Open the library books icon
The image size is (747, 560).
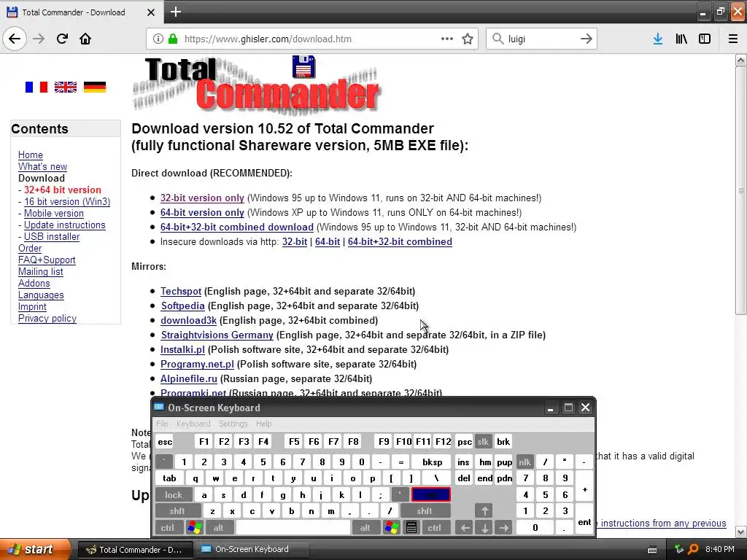point(681,39)
